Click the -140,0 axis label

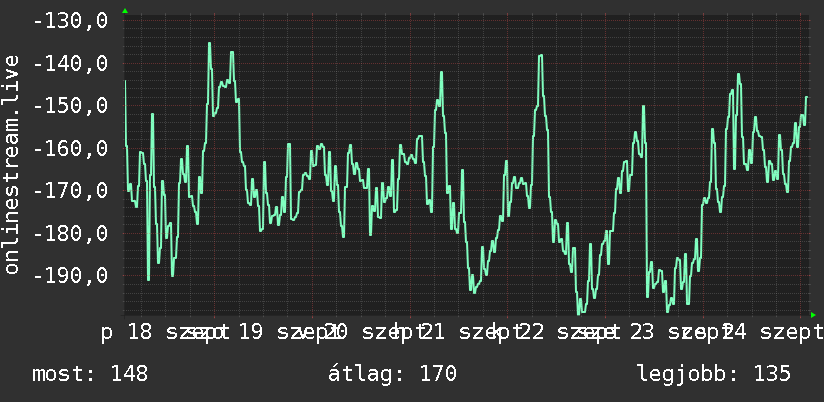(x=70, y=64)
